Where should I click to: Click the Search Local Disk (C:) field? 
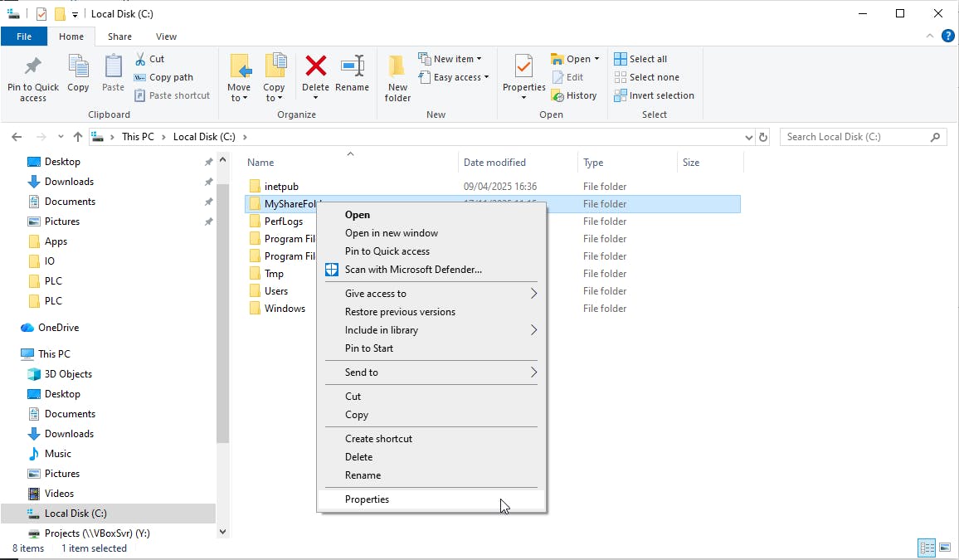click(x=854, y=137)
